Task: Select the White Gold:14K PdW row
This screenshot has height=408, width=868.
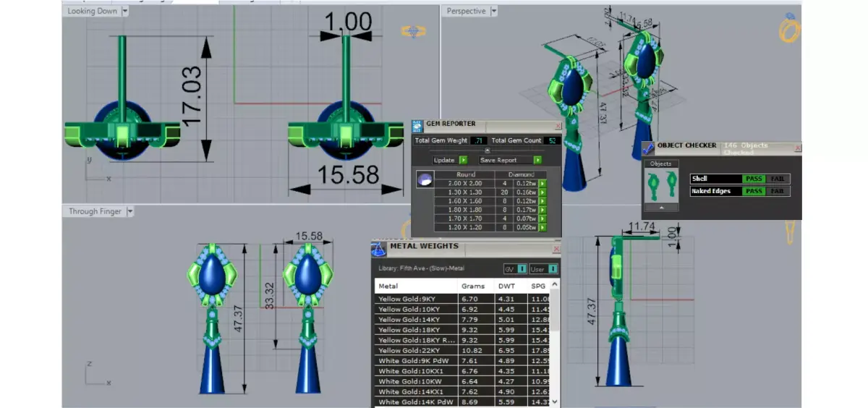Action: pyautogui.click(x=463, y=401)
